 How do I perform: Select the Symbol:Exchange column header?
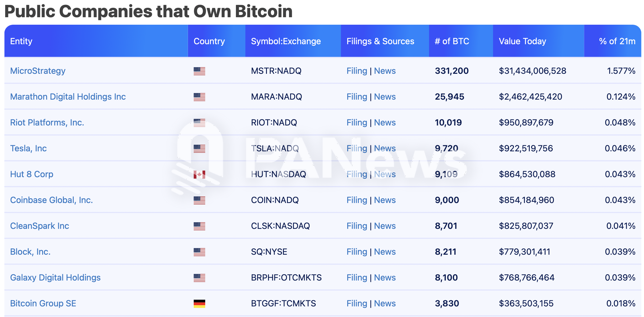click(x=286, y=41)
